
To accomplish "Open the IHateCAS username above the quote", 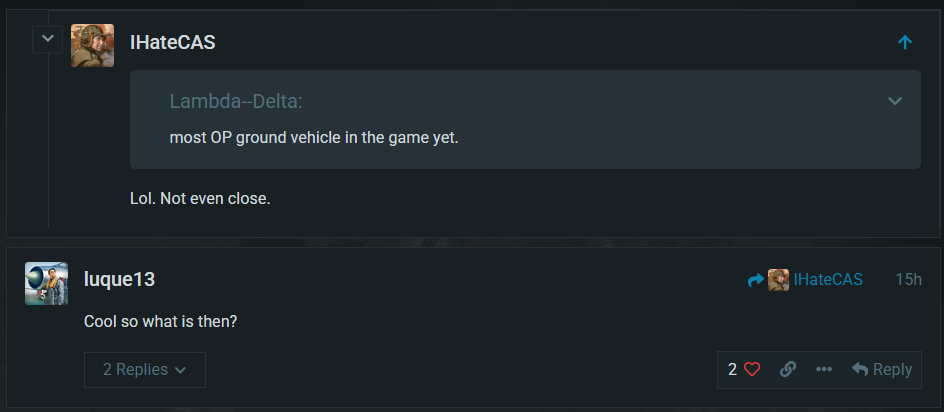I will tap(173, 42).
